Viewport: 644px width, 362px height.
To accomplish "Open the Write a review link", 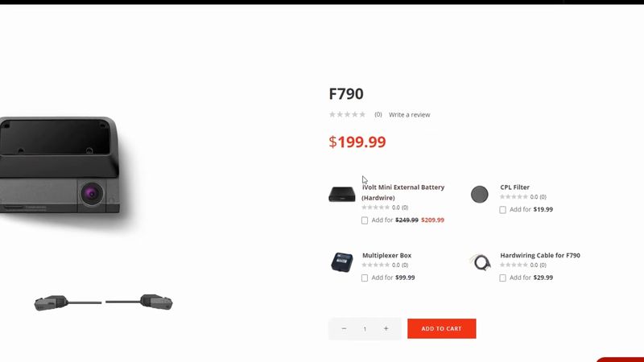I will coord(409,114).
